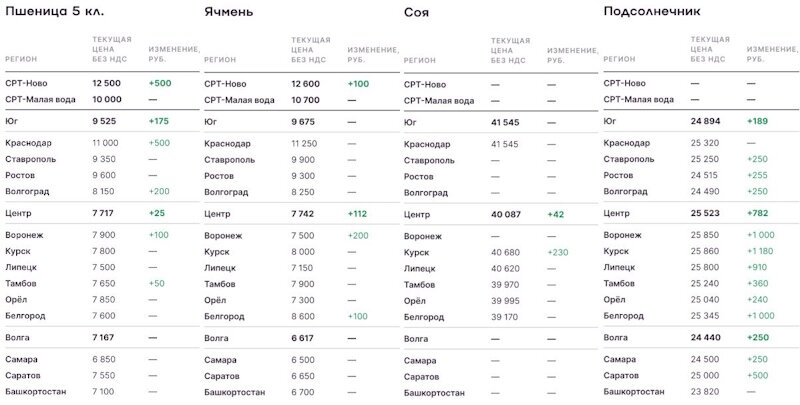Viewport: 800px width, 405px height.
Task: Click Волга price 7 167 in wheat table
Action: tap(104, 338)
